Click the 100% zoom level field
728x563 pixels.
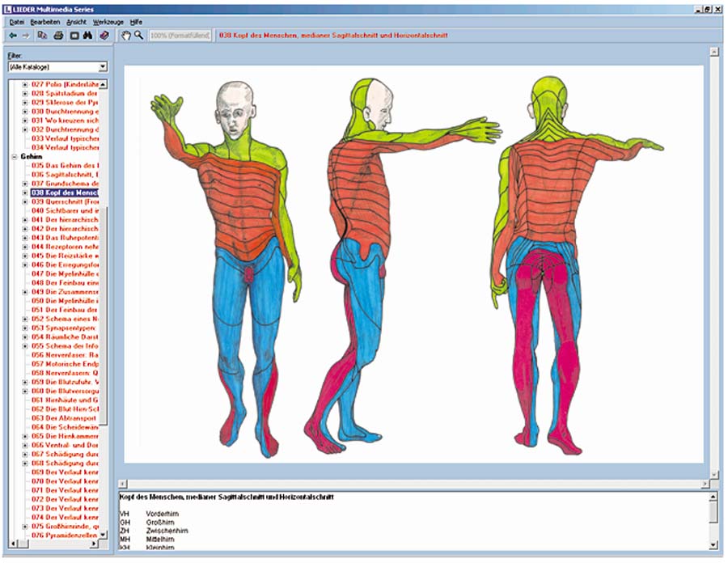pos(180,36)
